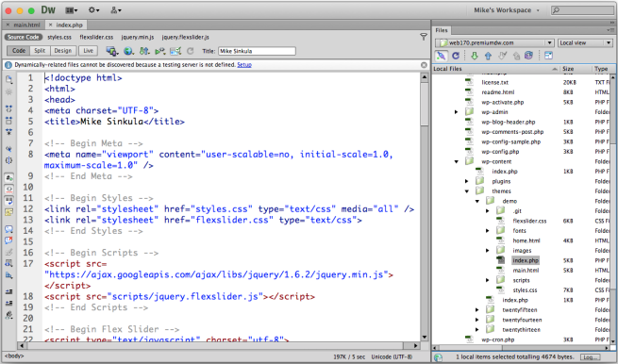Click the Log... button in Files panel
This screenshot has height=364, width=618.
(x=590, y=356)
